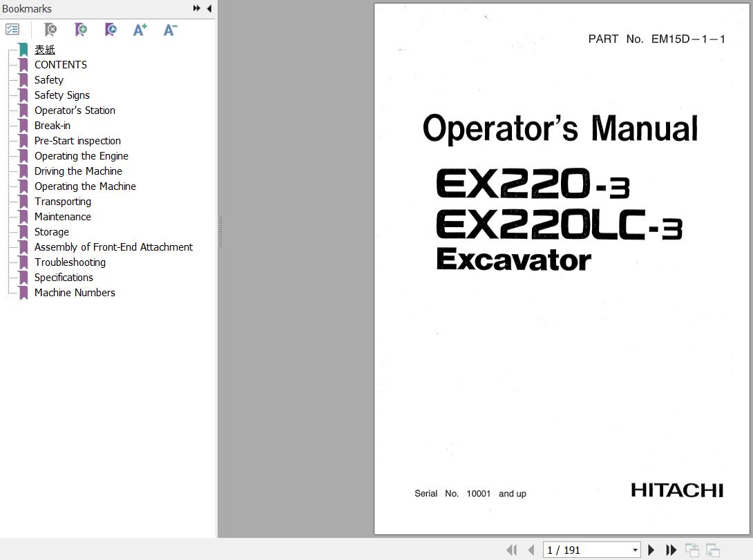Click the Serial No. 10001 and up text
Image resolution: width=753 pixels, height=560 pixels.
pos(470,493)
